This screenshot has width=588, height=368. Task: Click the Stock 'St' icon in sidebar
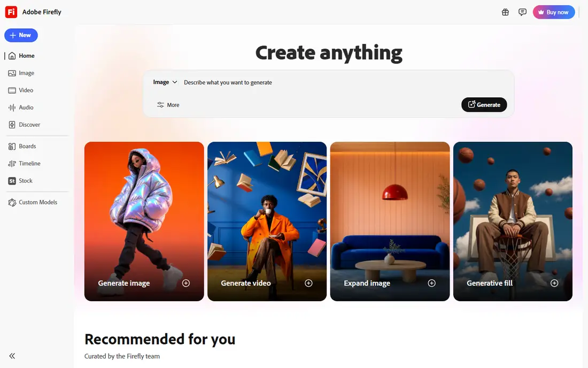(12, 181)
